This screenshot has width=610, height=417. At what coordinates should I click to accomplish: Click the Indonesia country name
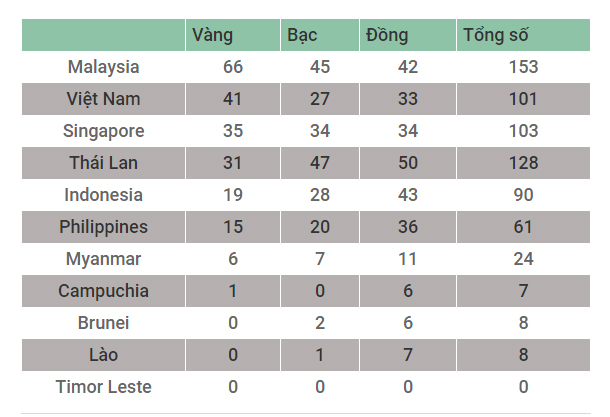coord(103,195)
